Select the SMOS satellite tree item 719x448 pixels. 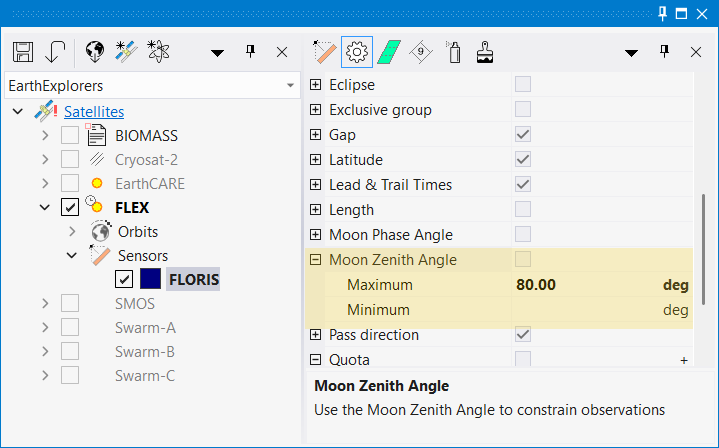coord(135,303)
